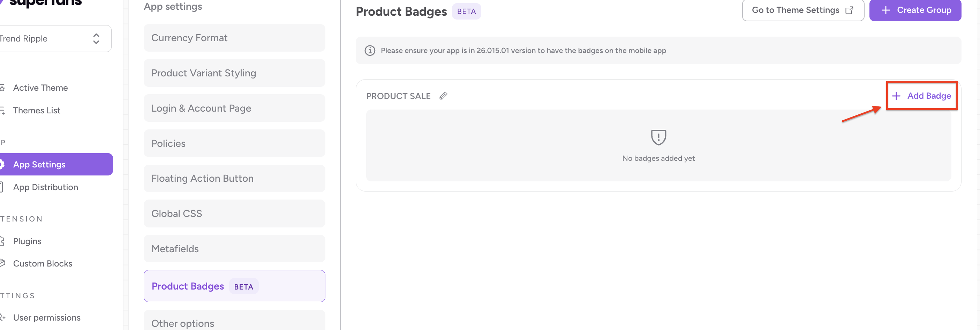Click the info icon in the notice banner
The image size is (980, 330).
(370, 51)
